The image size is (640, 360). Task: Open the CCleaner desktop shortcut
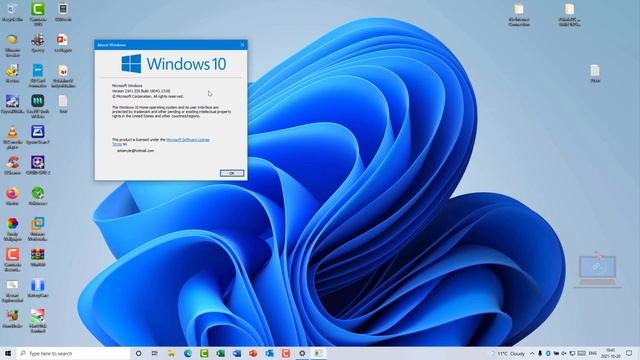coord(12,165)
